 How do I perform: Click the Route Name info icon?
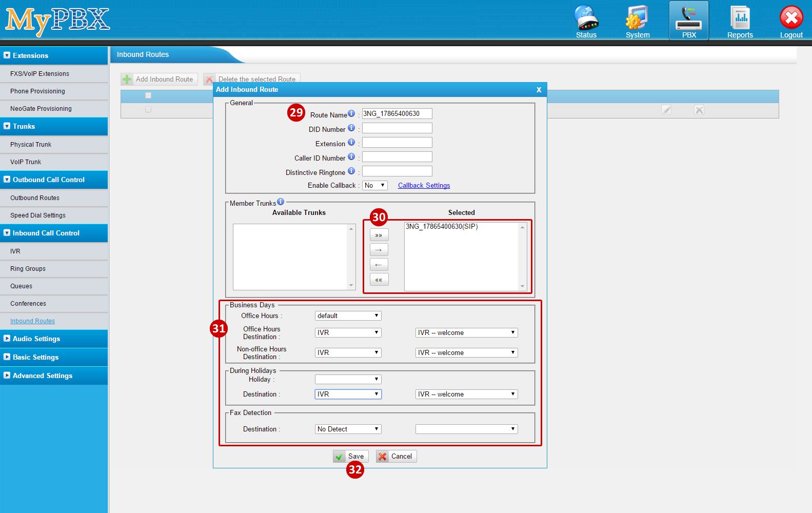351,114
